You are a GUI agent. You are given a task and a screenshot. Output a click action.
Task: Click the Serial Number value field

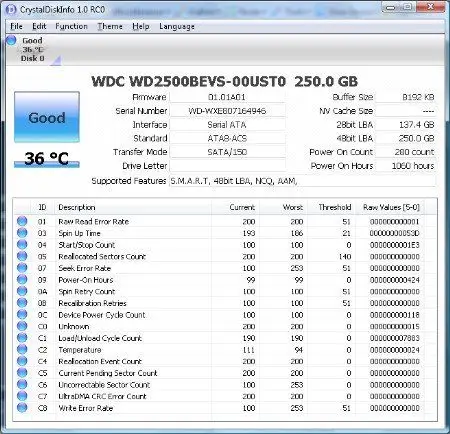(227, 111)
